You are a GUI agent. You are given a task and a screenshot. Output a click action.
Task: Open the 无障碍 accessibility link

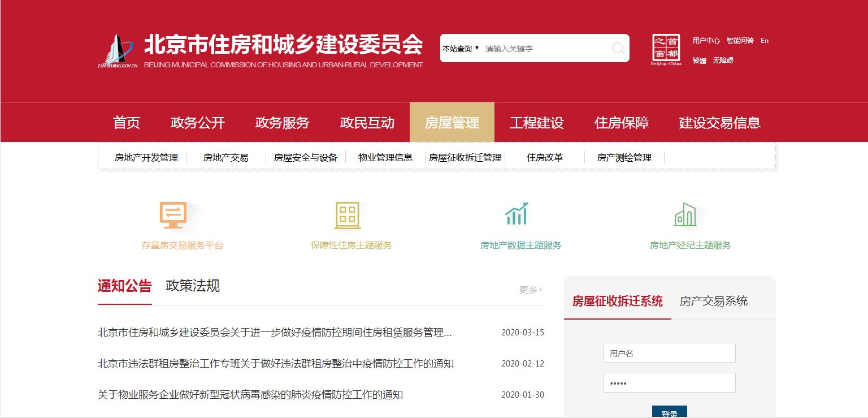[723, 61]
